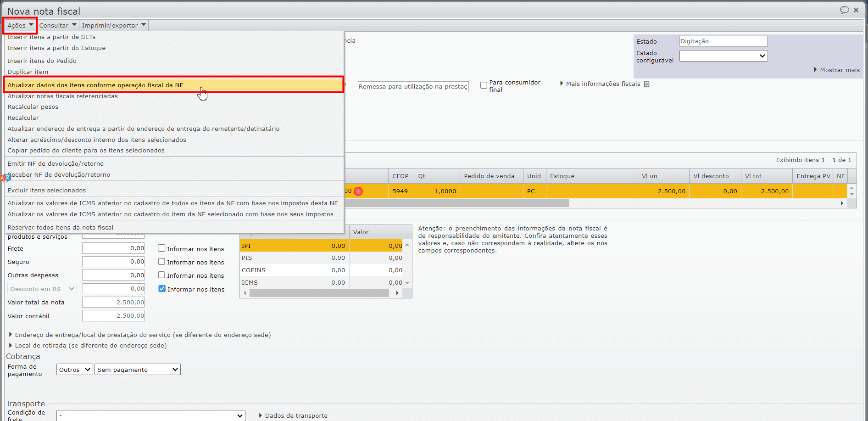Enable Informar nos itens for Frete
Viewport: 868px width, 421px height.
point(161,248)
